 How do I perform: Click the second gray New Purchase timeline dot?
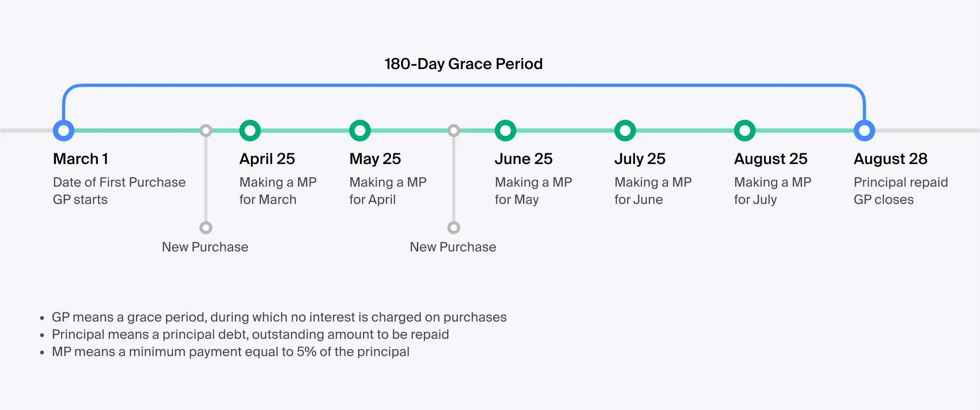click(454, 130)
